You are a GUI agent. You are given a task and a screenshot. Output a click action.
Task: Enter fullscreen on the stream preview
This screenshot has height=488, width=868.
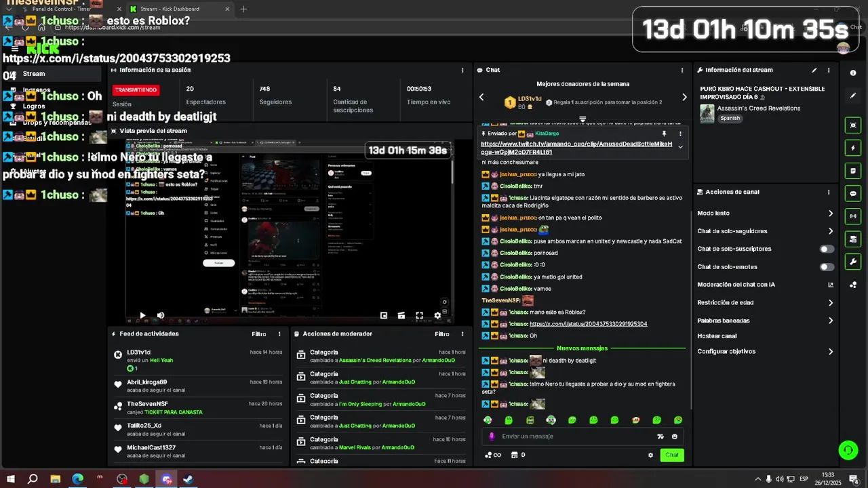point(419,315)
